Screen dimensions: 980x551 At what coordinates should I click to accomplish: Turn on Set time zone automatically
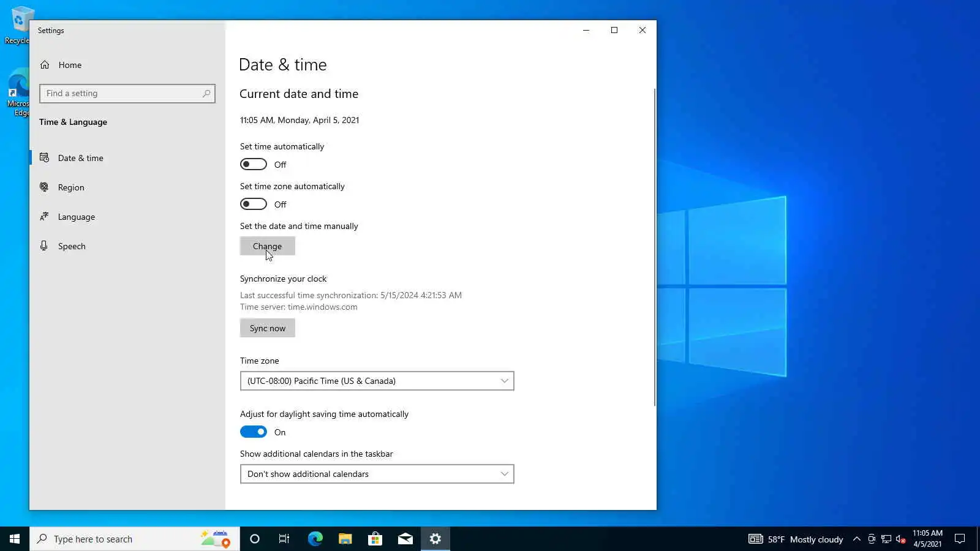(x=254, y=204)
